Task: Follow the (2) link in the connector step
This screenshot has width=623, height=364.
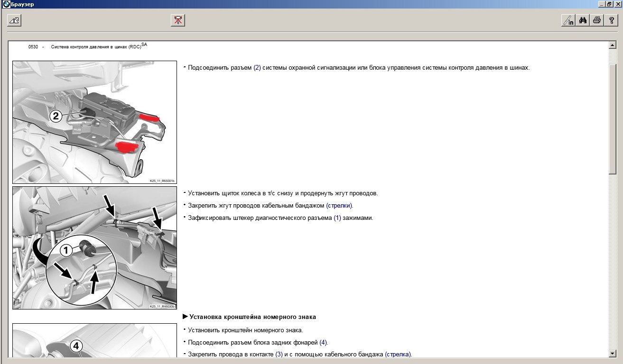Action: coord(257,68)
